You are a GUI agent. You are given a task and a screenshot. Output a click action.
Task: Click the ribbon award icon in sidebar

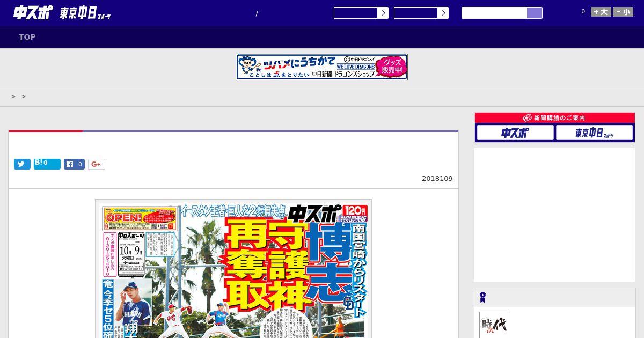coord(483,297)
